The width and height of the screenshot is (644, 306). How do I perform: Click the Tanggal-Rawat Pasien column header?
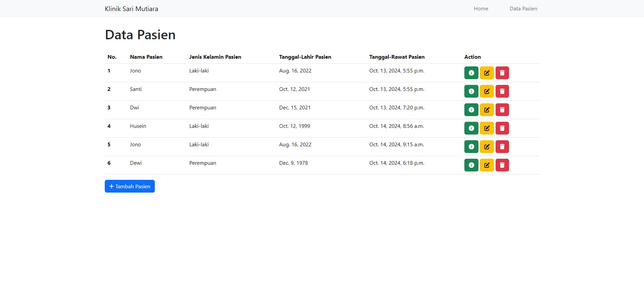[397, 57]
